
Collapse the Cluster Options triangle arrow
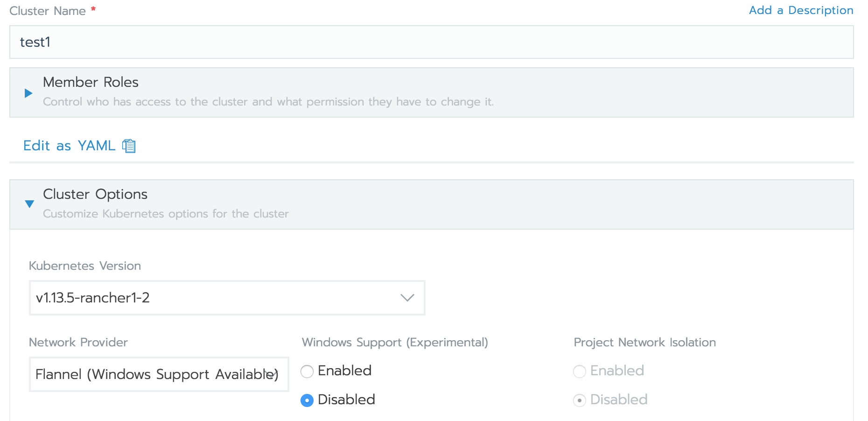[x=29, y=204]
